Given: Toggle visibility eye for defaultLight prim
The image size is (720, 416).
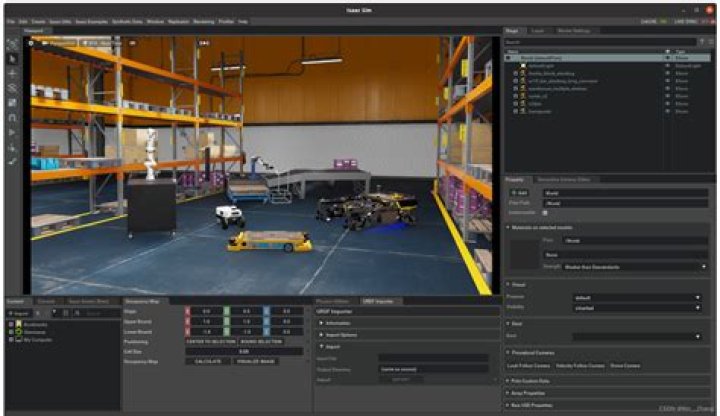Looking at the screenshot, I should (668, 66).
